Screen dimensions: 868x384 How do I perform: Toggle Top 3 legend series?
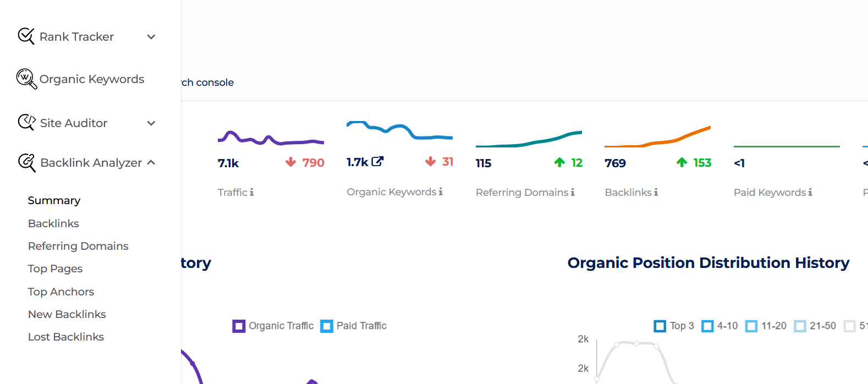[x=660, y=326]
